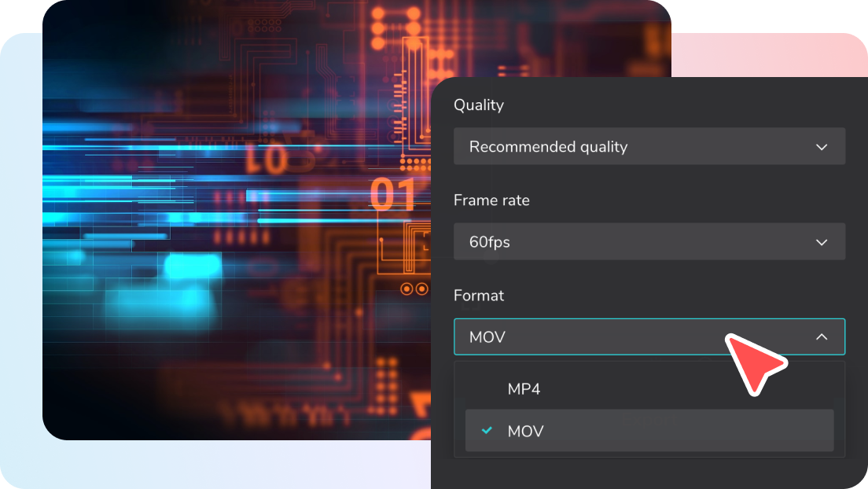This screenshot has height=489, width=868.
Task: Collapse the MOV format dropdown
Action: coord(649,336)
